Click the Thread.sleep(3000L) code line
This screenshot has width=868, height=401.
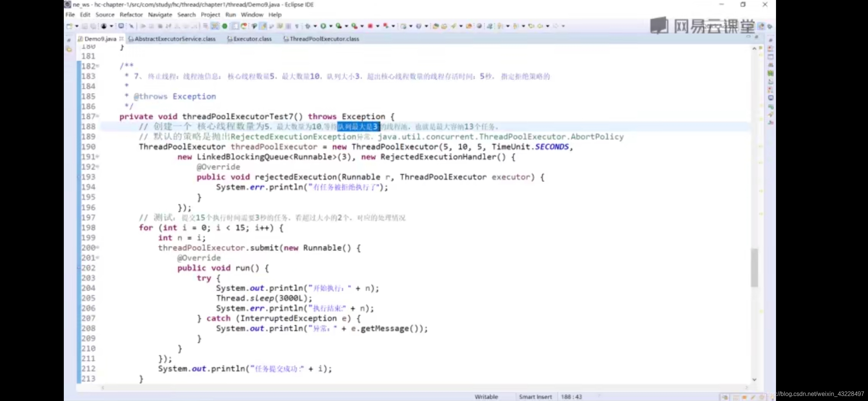tap(264, 298)
